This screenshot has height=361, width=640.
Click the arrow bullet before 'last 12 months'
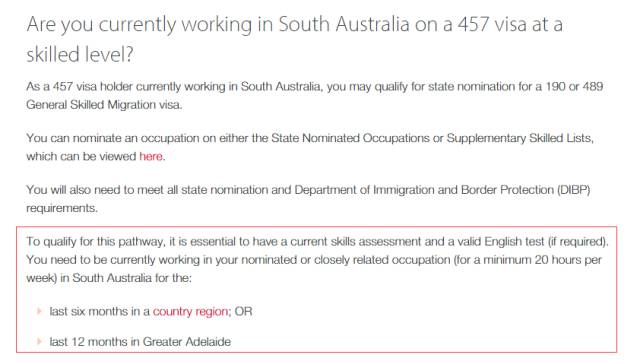[40, 341]
